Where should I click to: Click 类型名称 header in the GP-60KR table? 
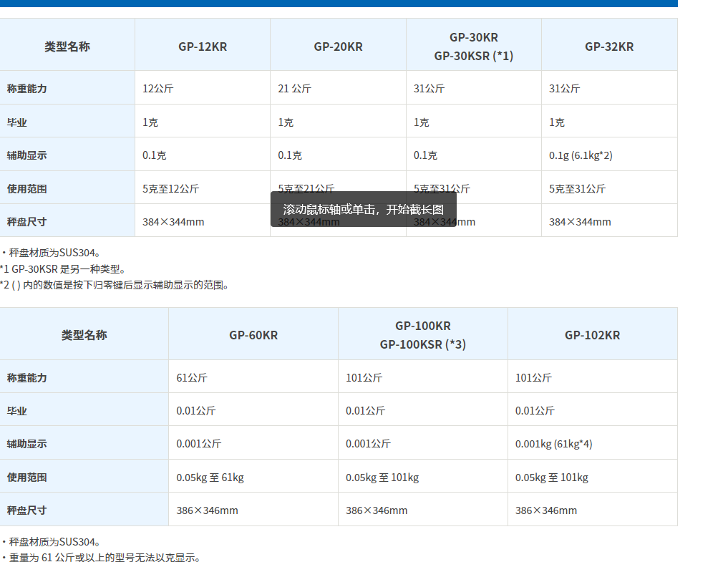point(84,335)
